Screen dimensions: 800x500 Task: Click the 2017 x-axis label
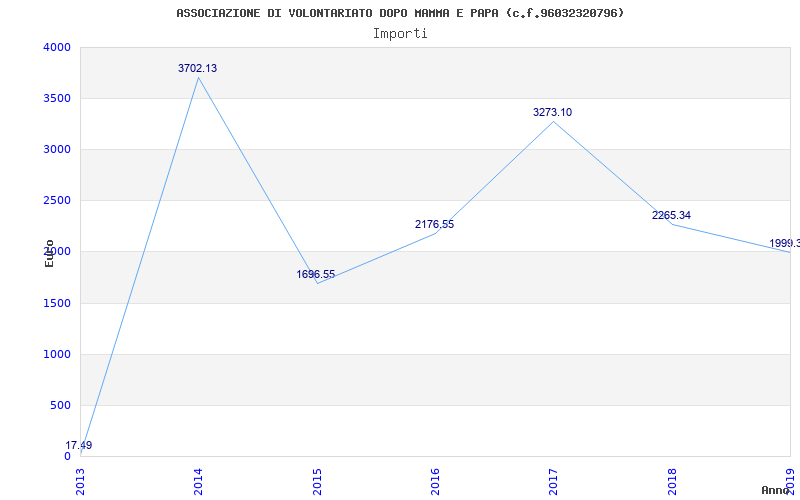554,482
